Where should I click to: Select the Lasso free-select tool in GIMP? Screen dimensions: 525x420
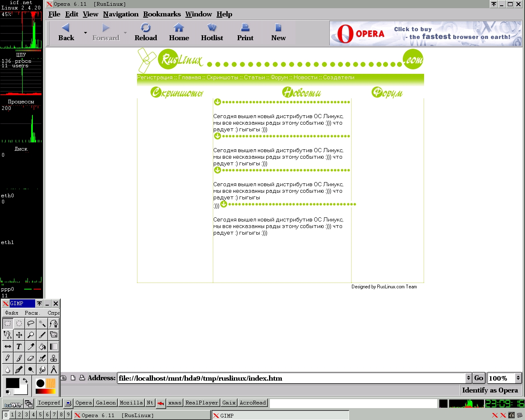pos(30,324)
